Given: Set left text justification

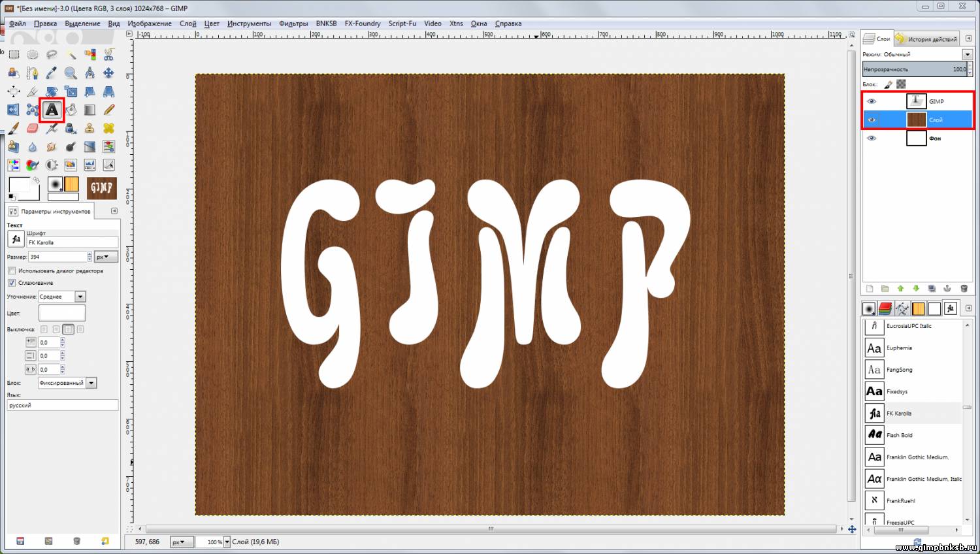Looking at the screenshot, I should point(44,329).
